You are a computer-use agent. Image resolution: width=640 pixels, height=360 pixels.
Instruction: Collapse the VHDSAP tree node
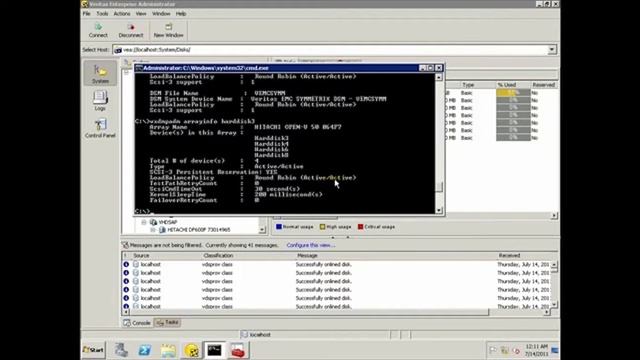pyautogui.click(x=144, y=222)
